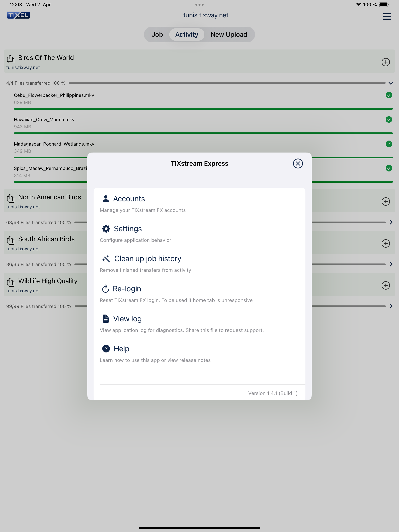
Task: Click the Help question mark icon
Action: (106, 349)
